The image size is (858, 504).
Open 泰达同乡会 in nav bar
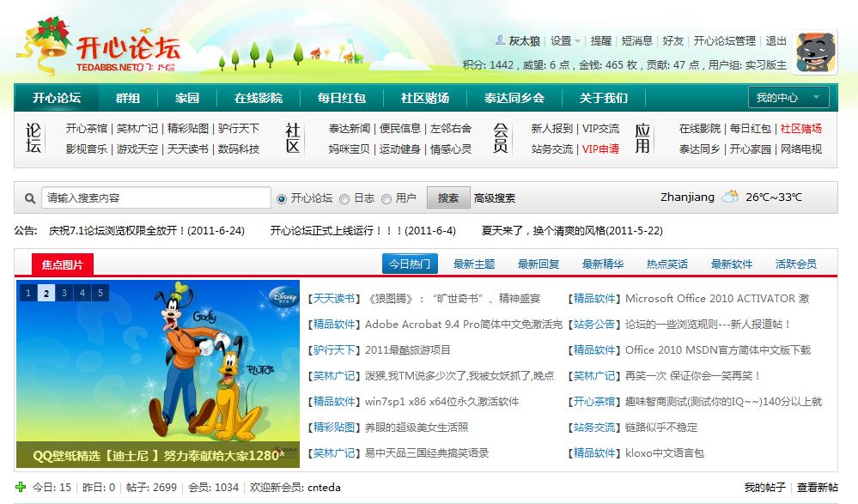coord(514,98)
